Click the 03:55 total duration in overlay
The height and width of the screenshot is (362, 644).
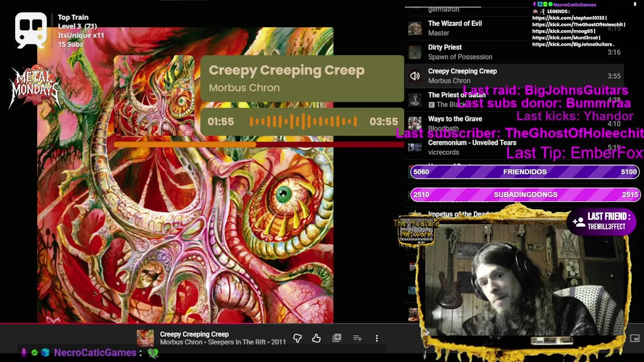coord(383,122)
